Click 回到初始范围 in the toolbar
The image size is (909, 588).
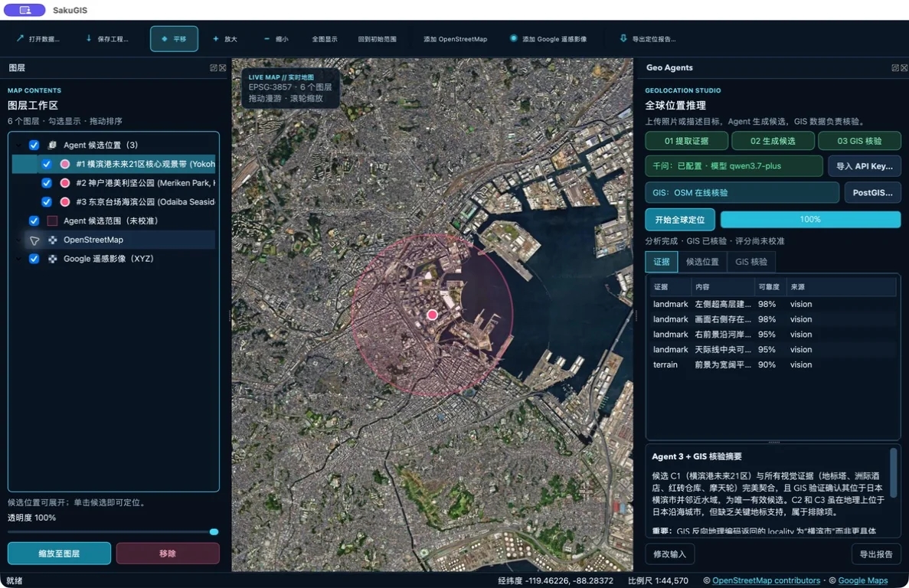(378, 39)
